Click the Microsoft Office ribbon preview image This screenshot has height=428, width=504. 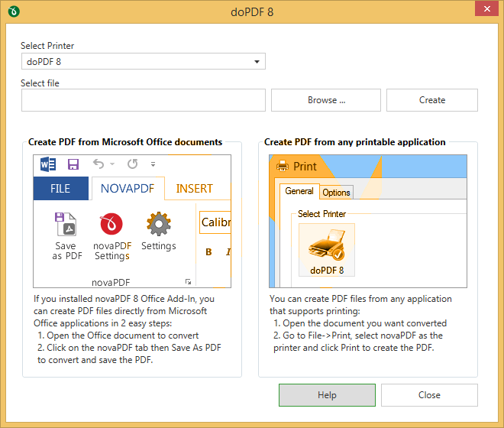tap(132, 222)
